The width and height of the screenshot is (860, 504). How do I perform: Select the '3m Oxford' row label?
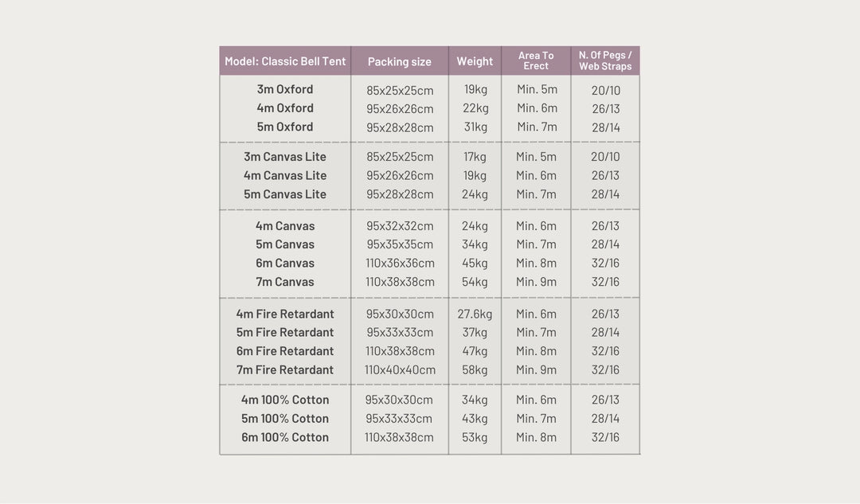pyautogui.click(x=285, y=89)
